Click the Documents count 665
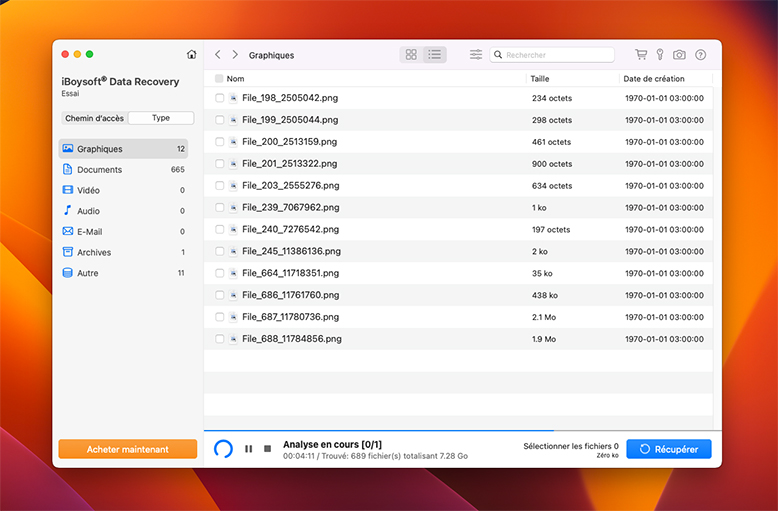 (x=178, y=170)
